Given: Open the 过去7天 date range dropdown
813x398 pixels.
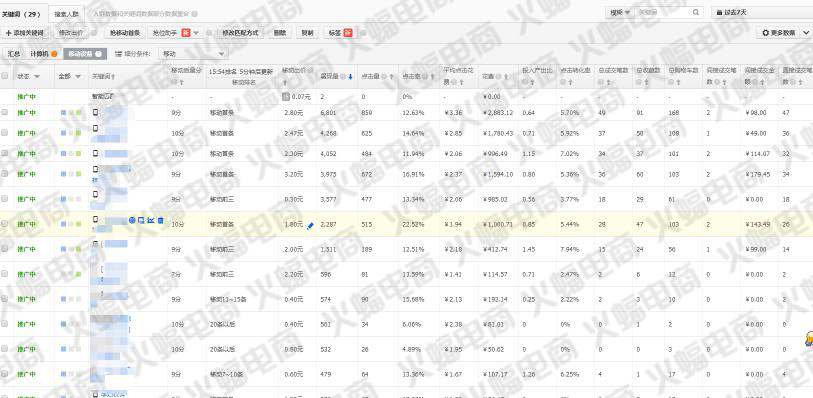Looking at the screenshot, I should tap(761, 12).
